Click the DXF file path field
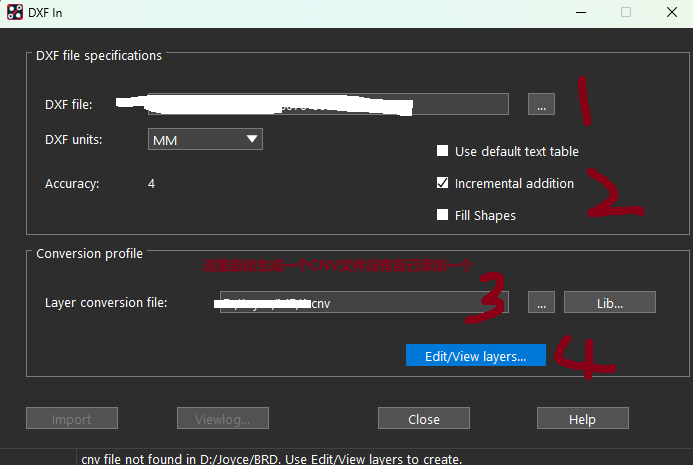Viewport: 693px width, 465px height. click(328, 104)
